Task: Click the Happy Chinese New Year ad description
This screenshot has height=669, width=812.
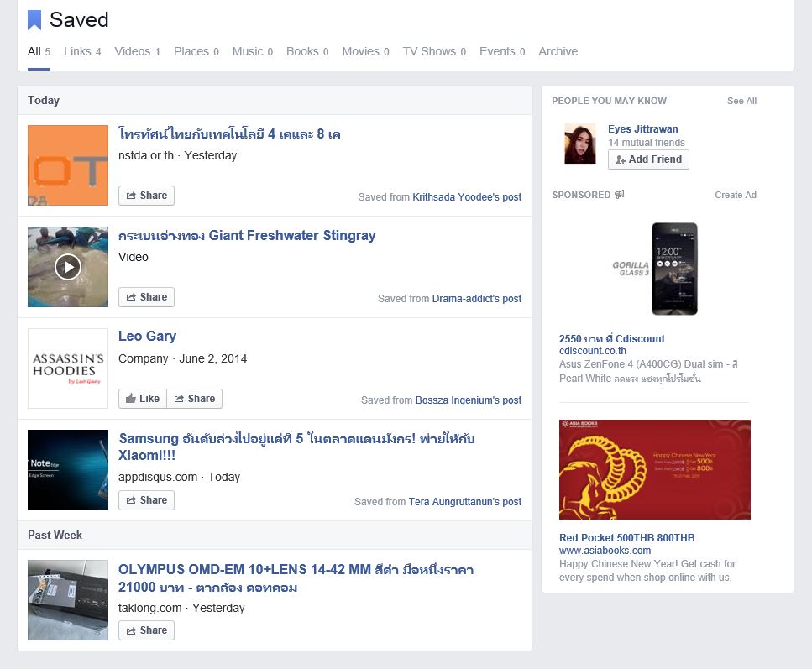Action: coord(647,571)
